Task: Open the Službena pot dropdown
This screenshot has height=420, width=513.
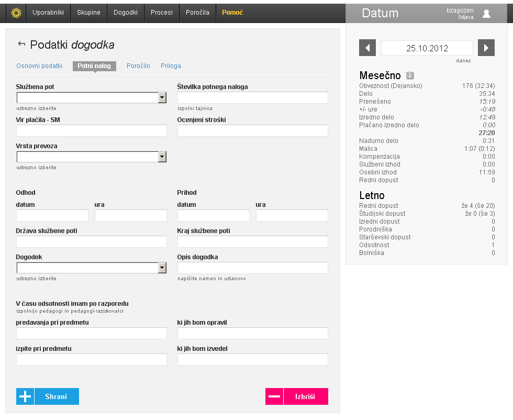Action: (x=162, y=98)
